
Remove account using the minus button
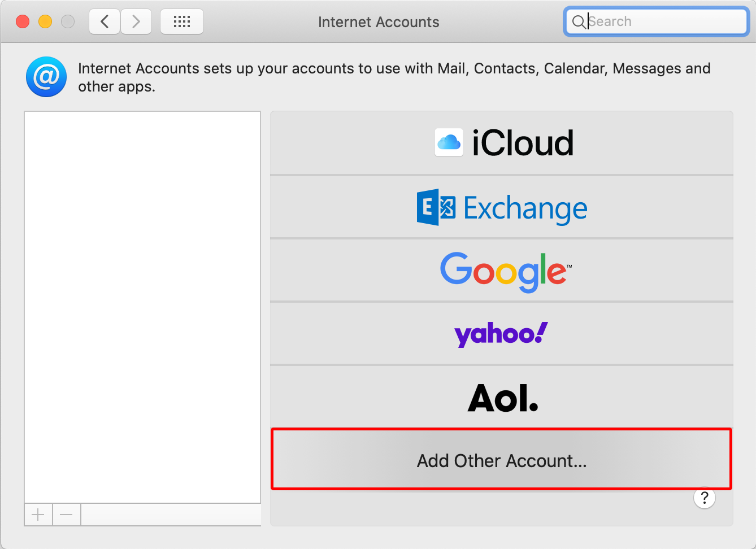pyautogui.click(x=67, y=515)
